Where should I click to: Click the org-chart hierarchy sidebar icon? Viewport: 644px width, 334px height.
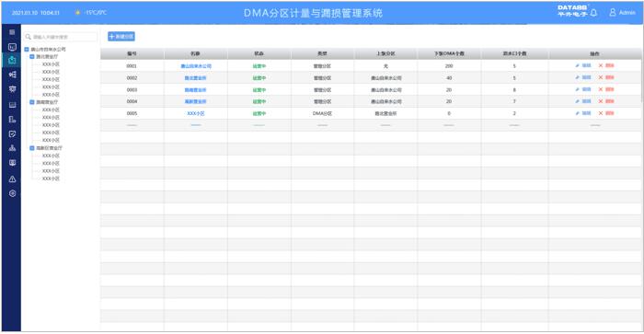click(12, 148)
